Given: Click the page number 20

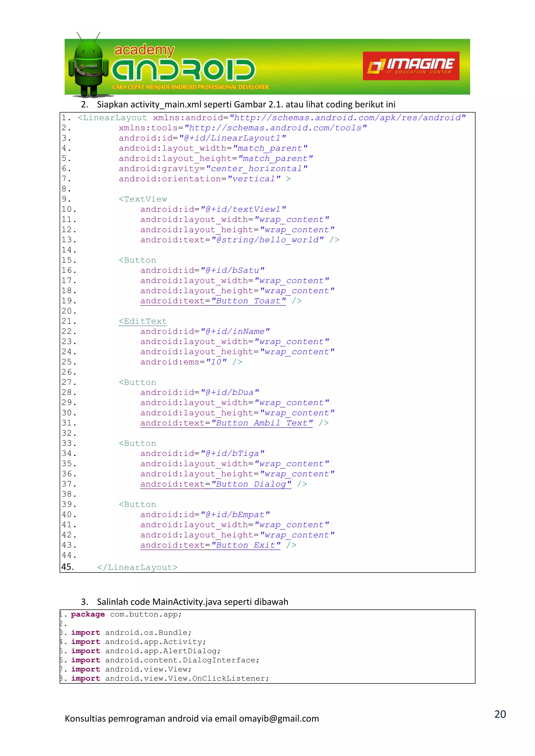Looking at the screenshot, I should tap(500, 714).
